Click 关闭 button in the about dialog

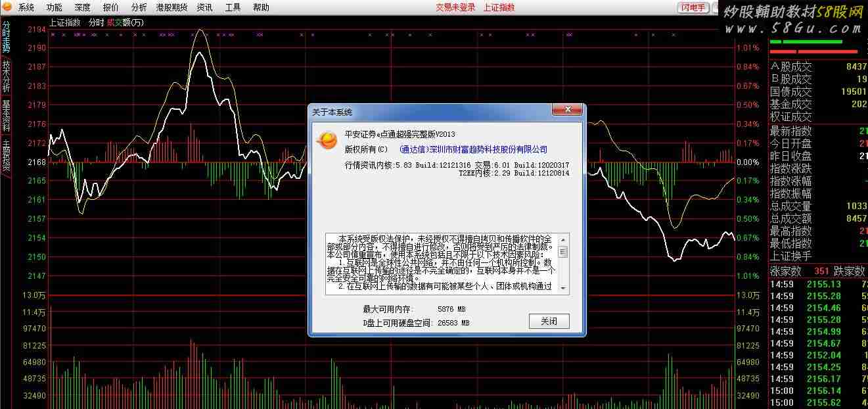click(x=549, y=321)
